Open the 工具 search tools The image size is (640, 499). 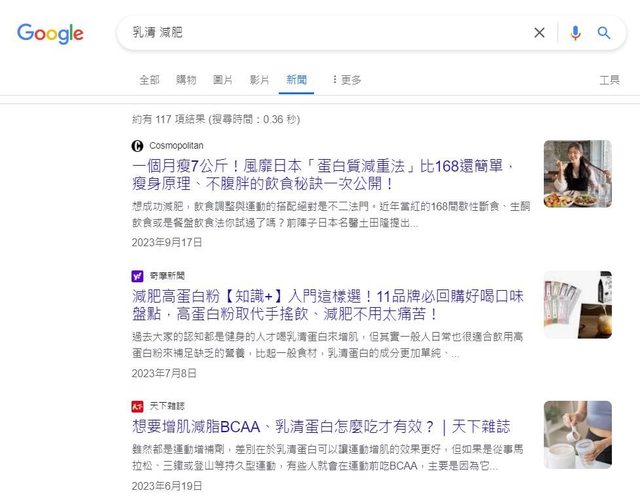609,79
